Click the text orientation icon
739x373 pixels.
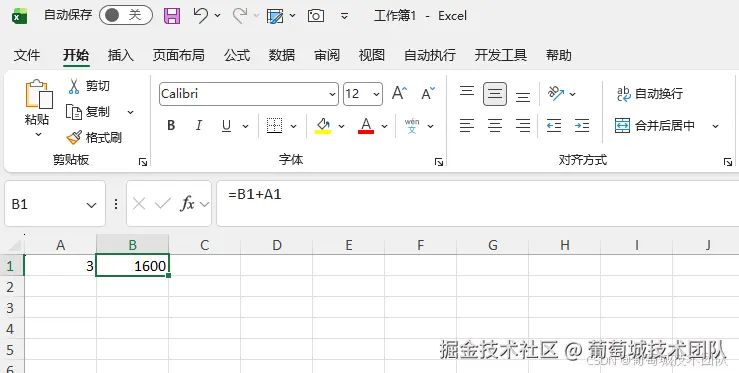pyautogui.click(x=556, y=93)
